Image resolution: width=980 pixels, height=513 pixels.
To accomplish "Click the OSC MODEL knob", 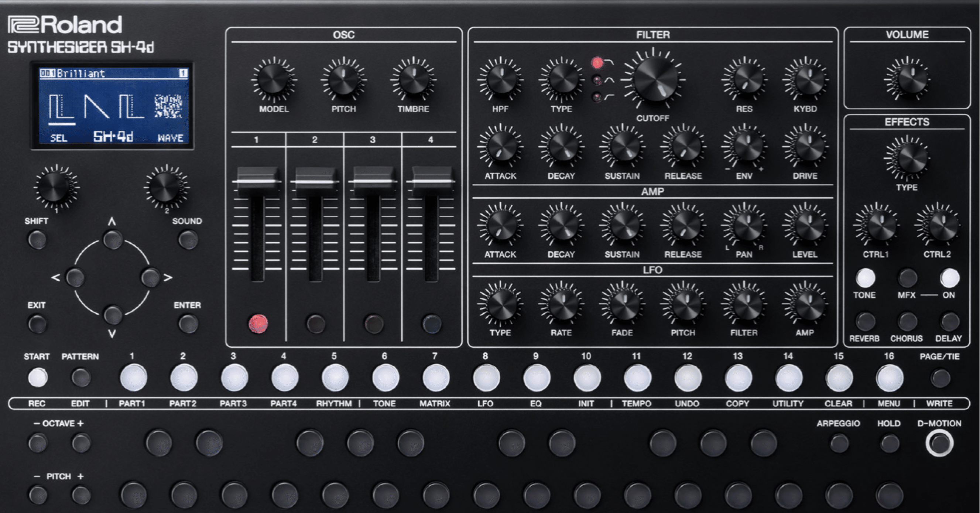I will [274, 80].
